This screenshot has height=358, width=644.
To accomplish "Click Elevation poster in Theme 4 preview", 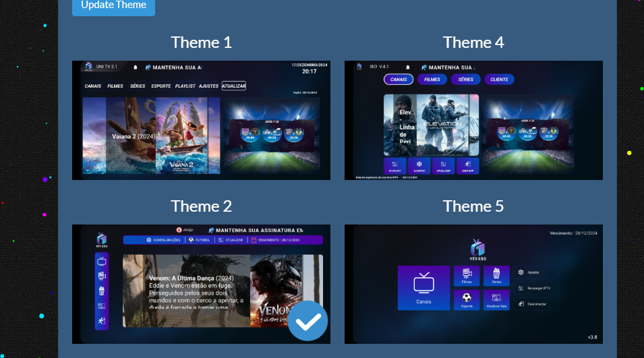I will click(443, 125).
